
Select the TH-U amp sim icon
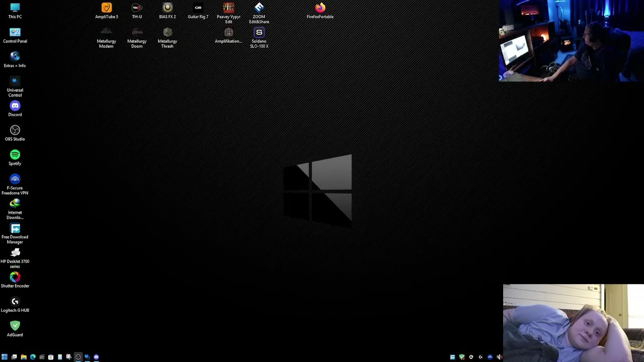click(137, 11)
